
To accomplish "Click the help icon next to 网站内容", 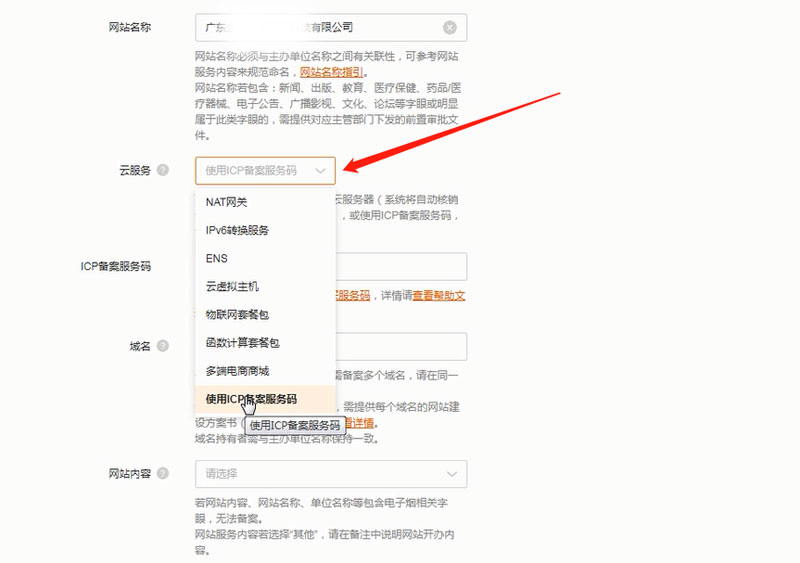I will point(163,473).
